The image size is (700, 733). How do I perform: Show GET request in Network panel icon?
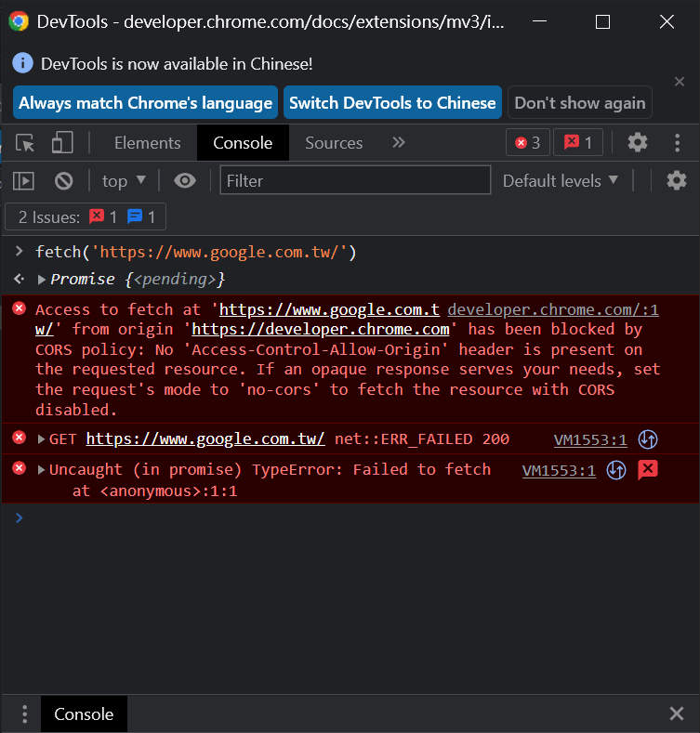648,439
